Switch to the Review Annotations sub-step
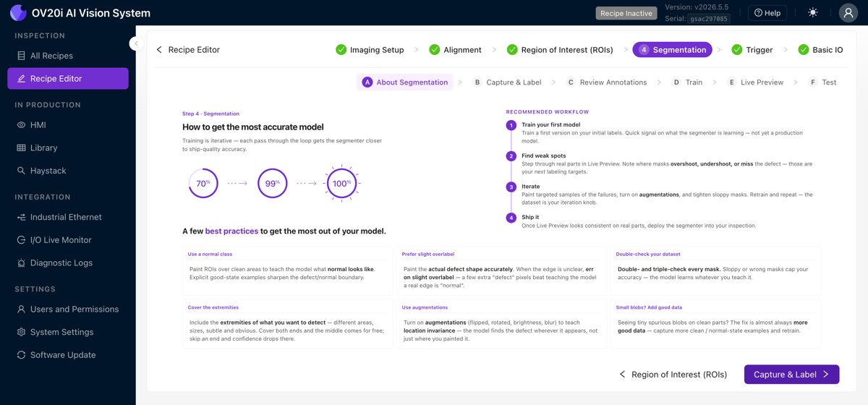This screenshot has width=868, height=405. [x=606, y=82]
